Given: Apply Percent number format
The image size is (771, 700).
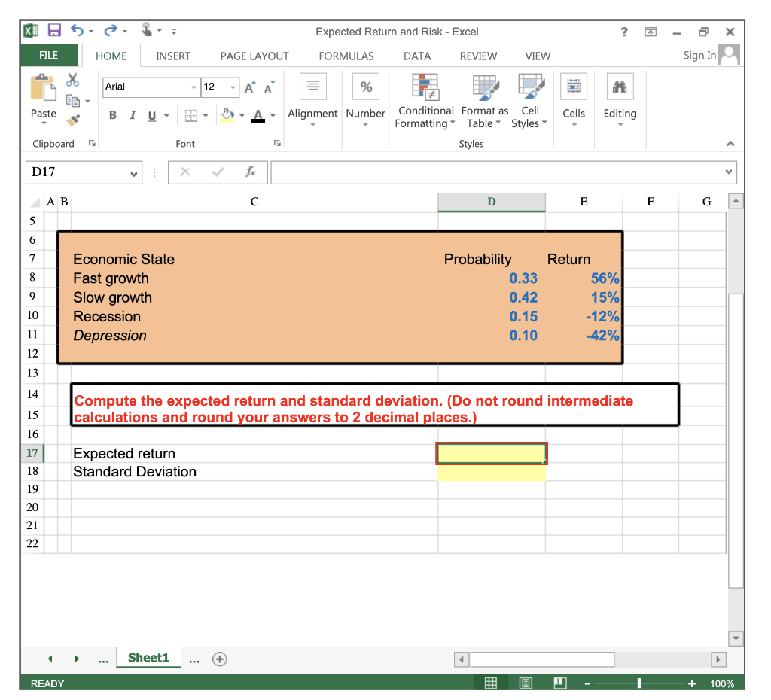Looking at the screenshot, I should [x=366, y=87].
